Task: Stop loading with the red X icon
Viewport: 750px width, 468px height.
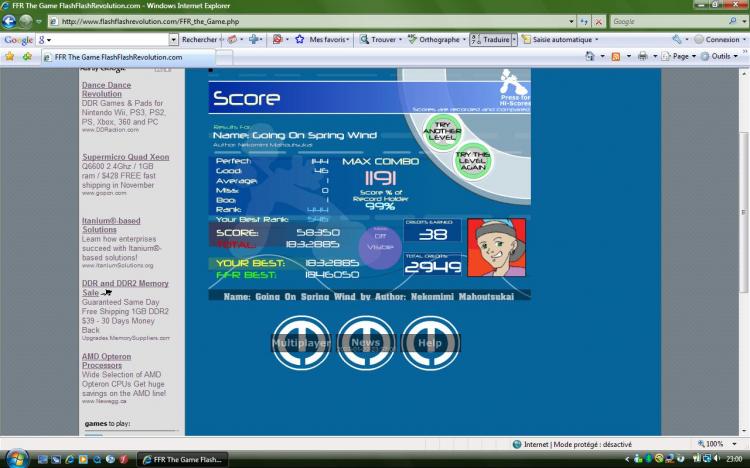Action: click(598, 22)
